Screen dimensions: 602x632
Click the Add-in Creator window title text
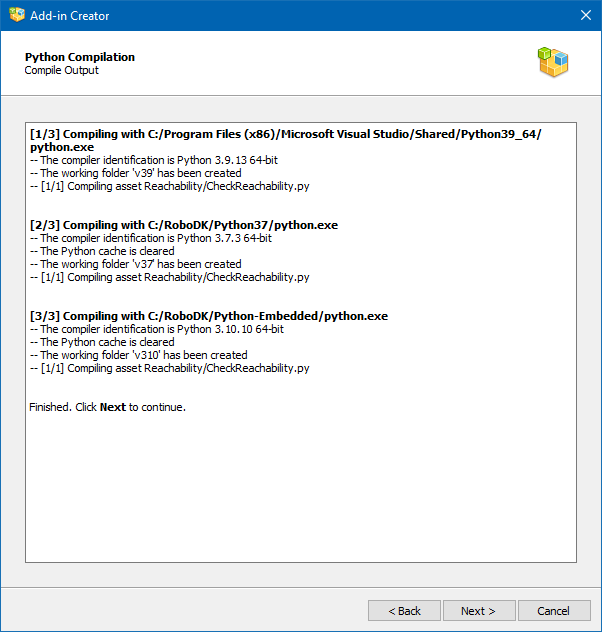[x=71, y=16]
